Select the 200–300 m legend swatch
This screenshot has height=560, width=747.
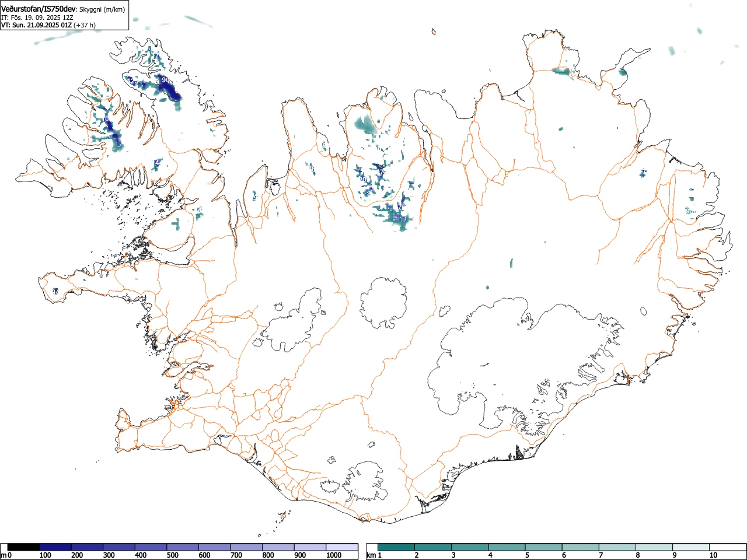pos(87,547)
